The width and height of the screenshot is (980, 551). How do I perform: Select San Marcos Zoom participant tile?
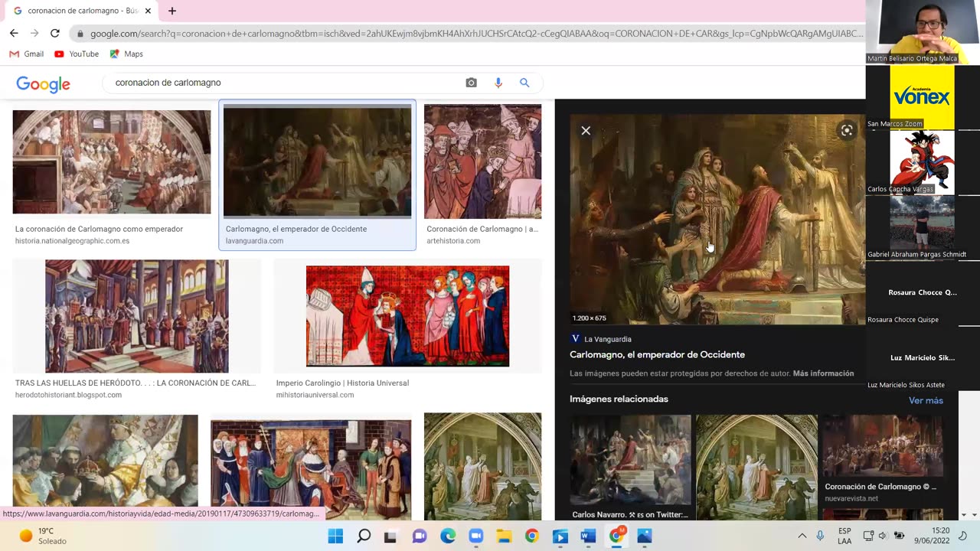point(923,97)
